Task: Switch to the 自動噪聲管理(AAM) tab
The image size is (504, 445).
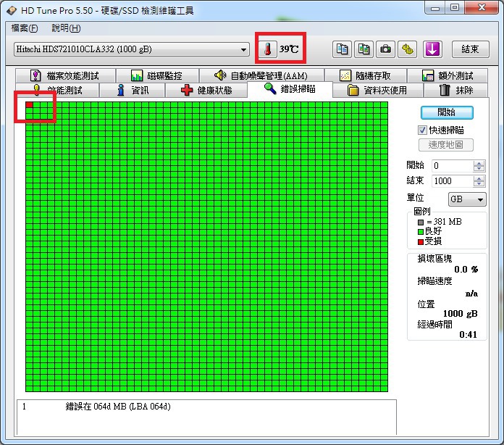Action: [261, 75]
